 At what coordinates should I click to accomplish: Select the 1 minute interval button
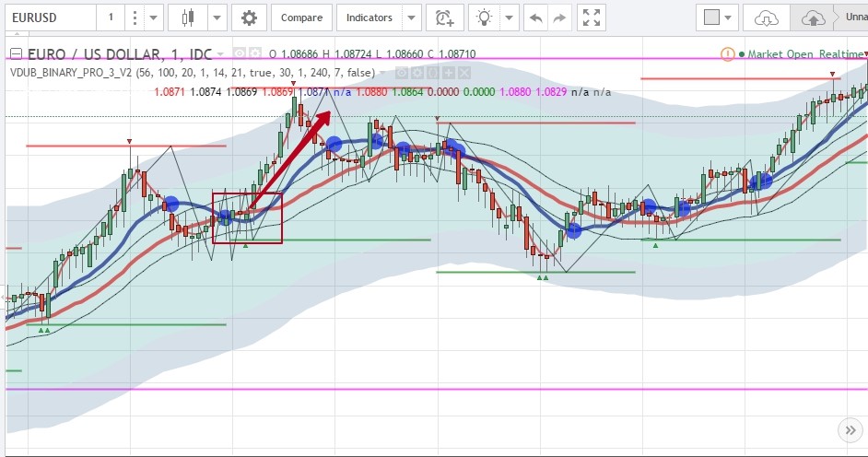[x=111, y=18]
